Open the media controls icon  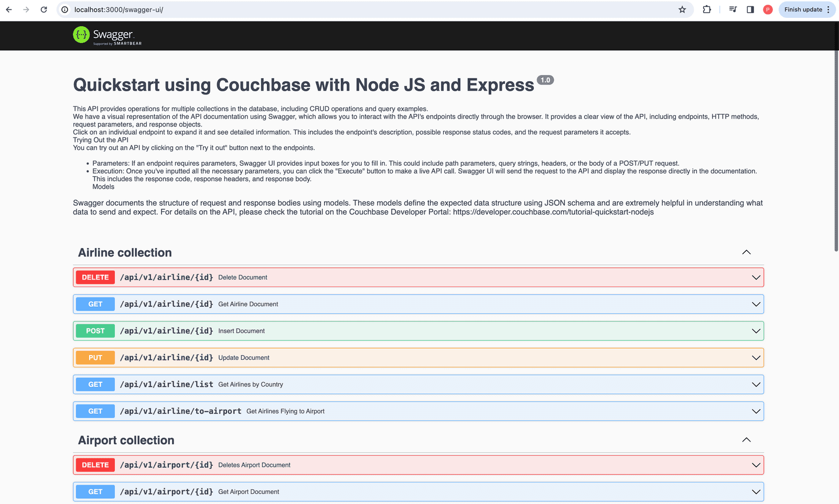pos(732,9)
